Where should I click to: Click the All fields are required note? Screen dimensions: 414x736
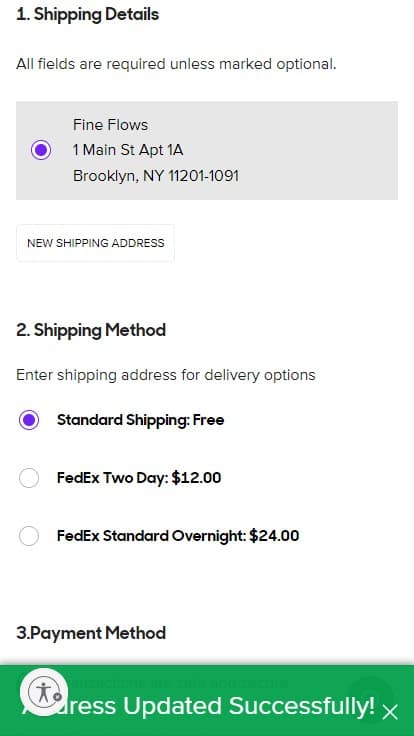[x=176, y=64]
